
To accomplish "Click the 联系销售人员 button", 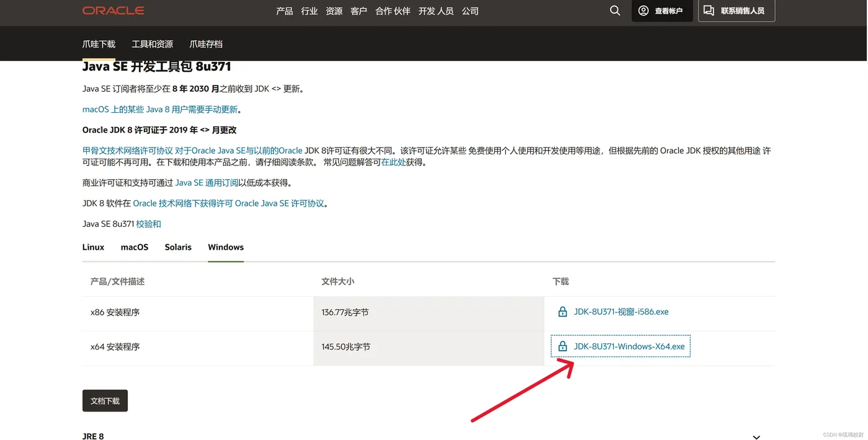I will 737,11.
